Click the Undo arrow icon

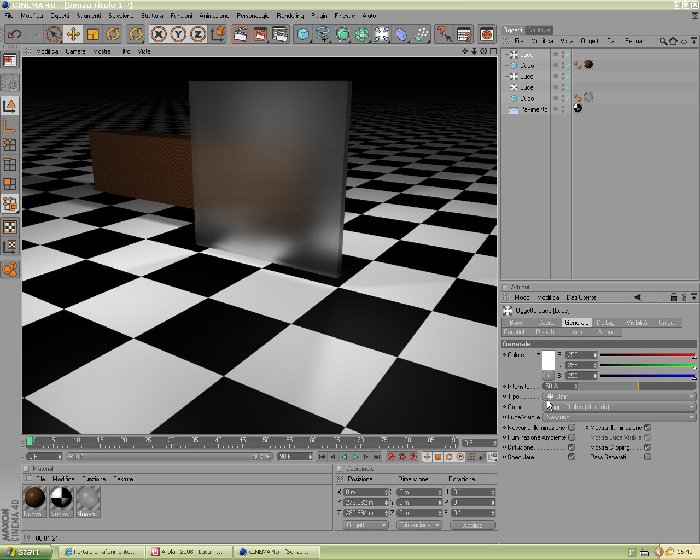pyautogui.click(x=15, y=34)
